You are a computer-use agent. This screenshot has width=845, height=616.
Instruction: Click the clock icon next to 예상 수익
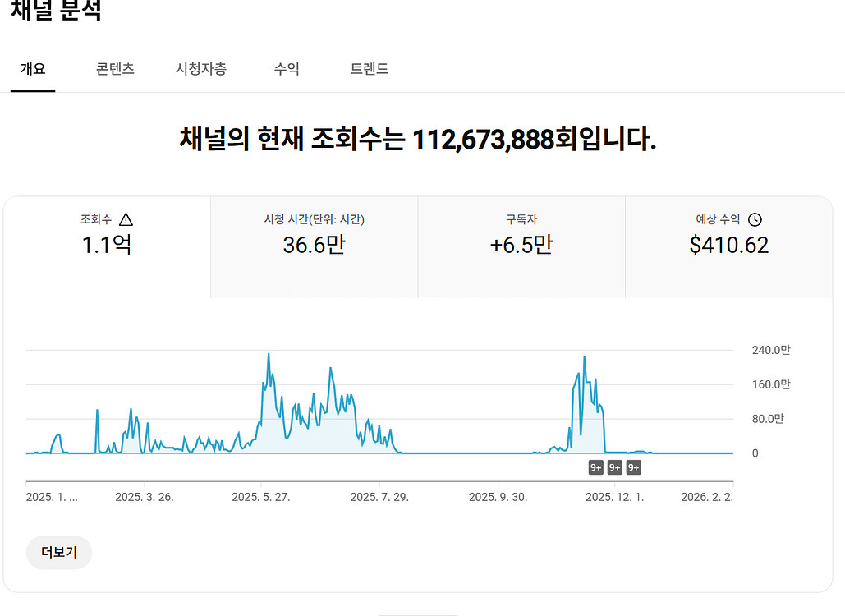tap(755, 219)
